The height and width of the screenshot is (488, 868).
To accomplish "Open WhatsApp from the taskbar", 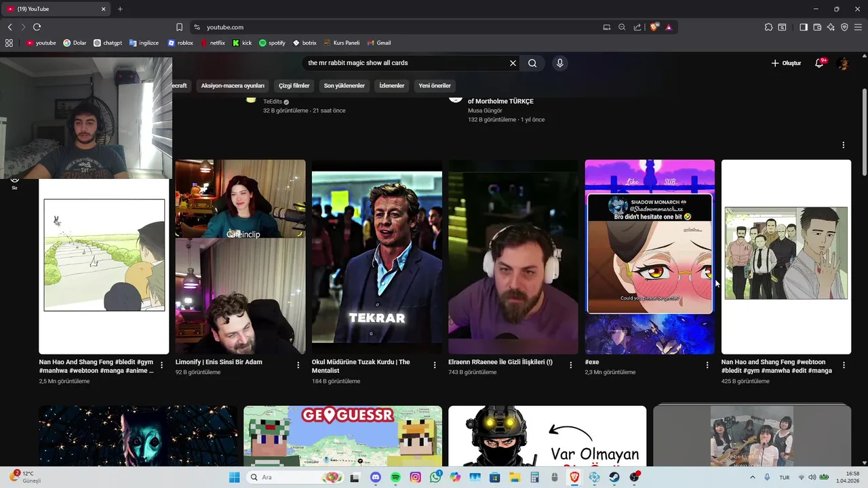I will 435,477.
